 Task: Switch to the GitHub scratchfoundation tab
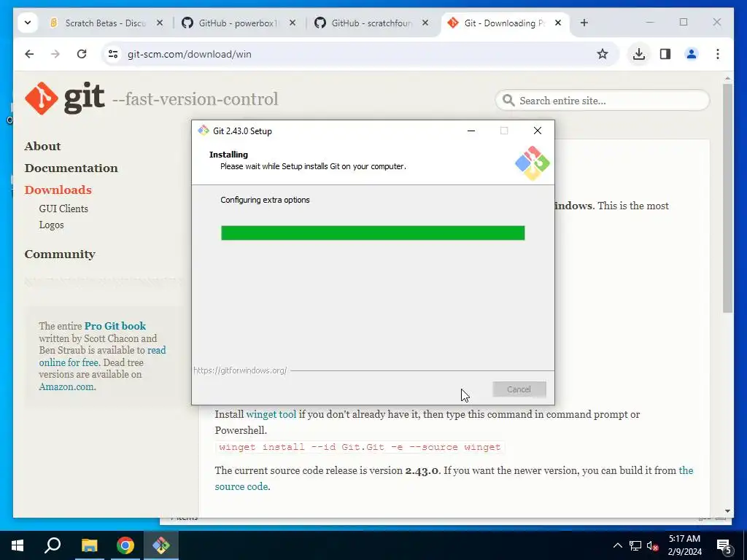click(372, 23)
